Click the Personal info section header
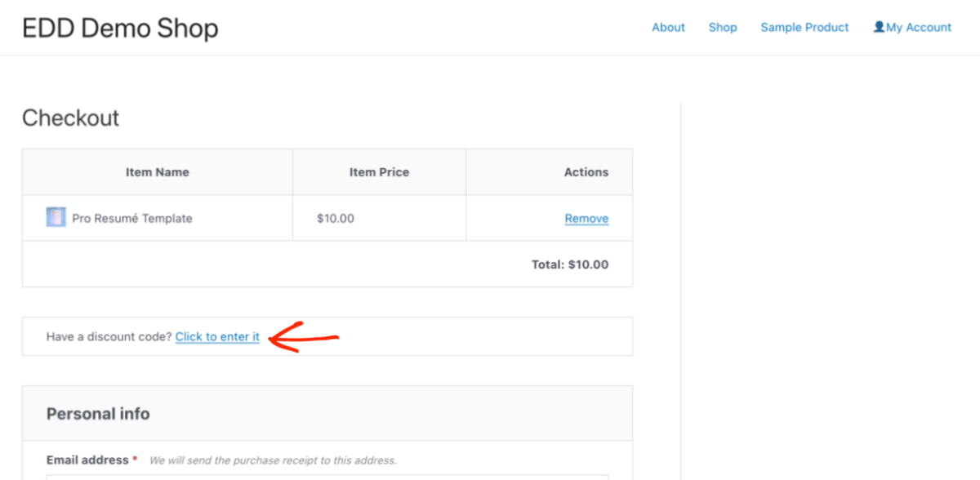 pos(98,413)
